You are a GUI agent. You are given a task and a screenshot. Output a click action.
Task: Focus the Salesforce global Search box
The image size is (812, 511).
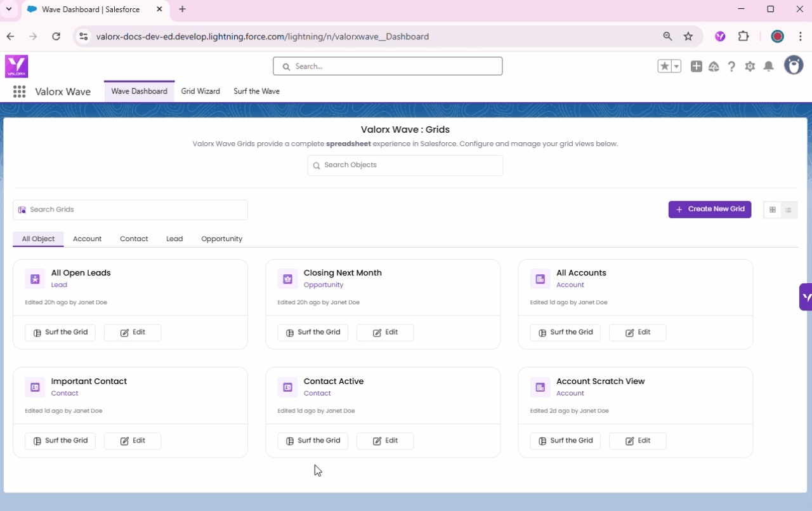pos(388,66)
